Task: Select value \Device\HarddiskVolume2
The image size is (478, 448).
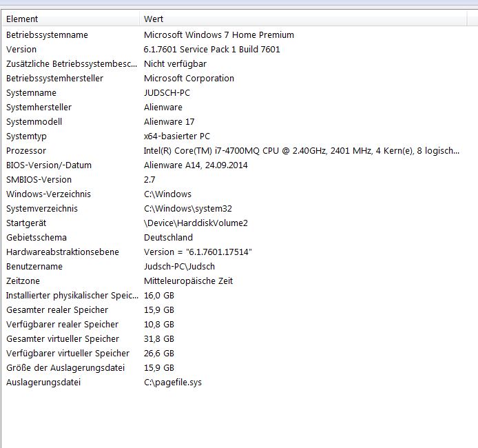Action: point(196,223)
